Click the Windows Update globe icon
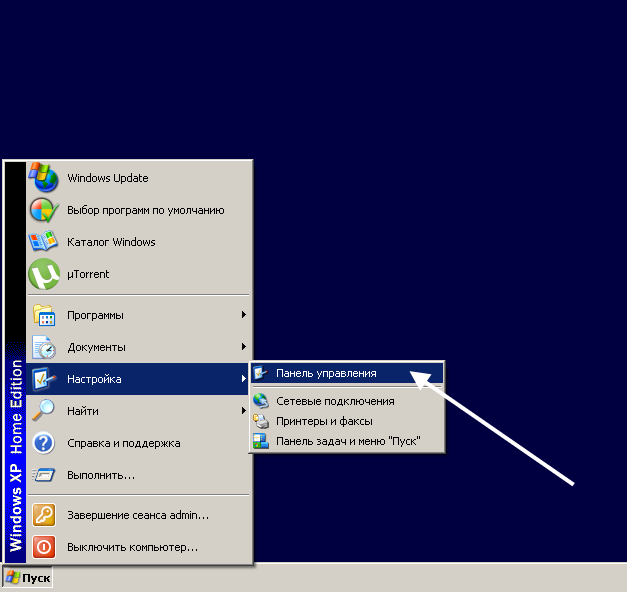 (44, 178)
